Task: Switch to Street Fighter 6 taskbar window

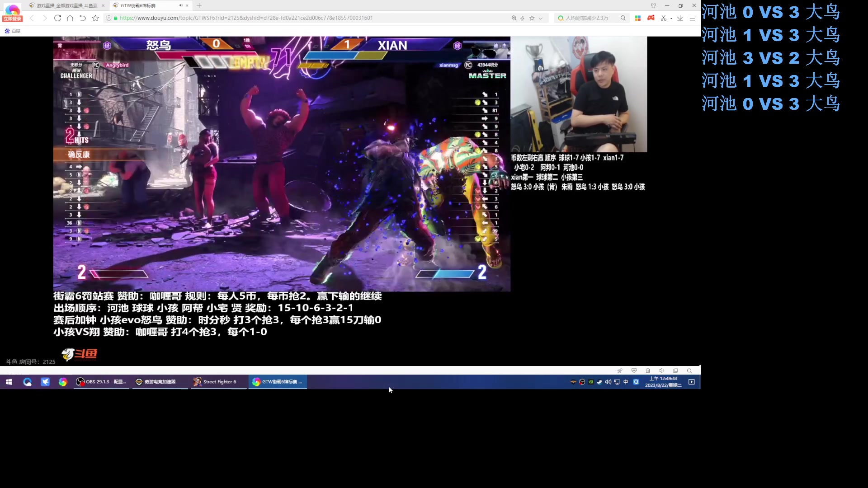Action: click(x=219, y=382)
